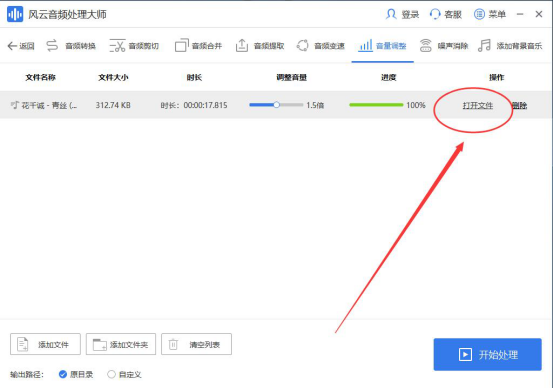Click the document icon in 添加文件 button
Image resolution: width=553 pixels, height=388 pixels.
(x=23, y=344)
